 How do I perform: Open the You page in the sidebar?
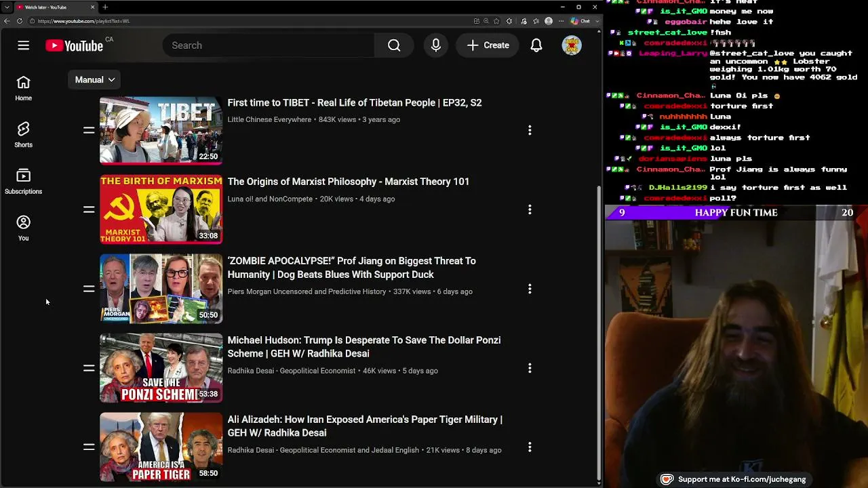pyautogui.click(x=23, y=228)
